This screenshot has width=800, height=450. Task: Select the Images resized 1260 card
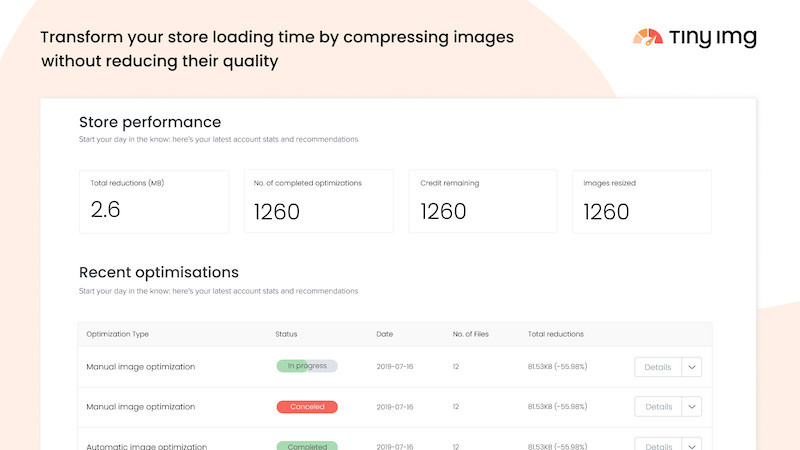coord(641,202)
